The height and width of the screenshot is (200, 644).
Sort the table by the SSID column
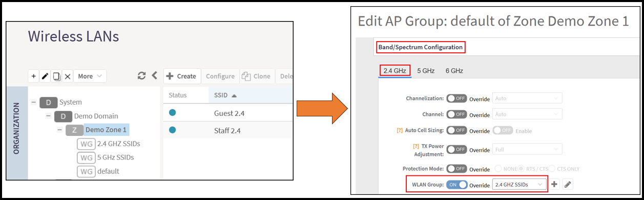pos(225,95)
